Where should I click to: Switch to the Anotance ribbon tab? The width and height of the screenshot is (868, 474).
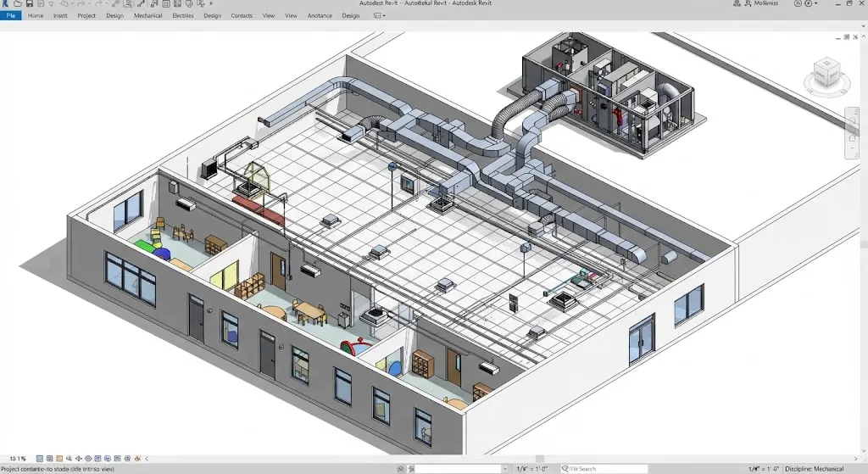pos(320,15)
